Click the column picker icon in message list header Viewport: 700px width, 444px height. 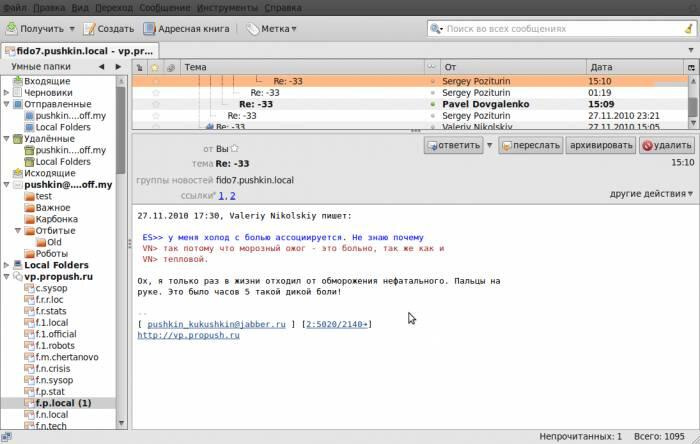pos(691,67)
